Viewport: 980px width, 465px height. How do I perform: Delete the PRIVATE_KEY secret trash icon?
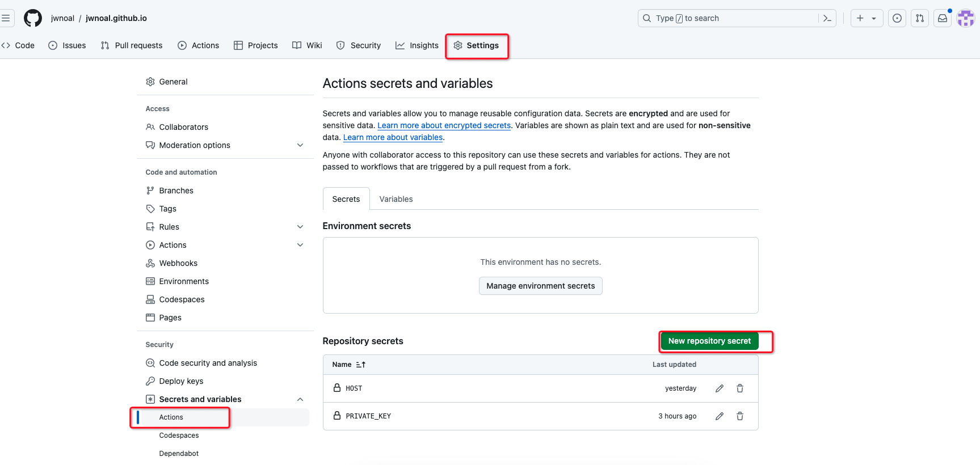[740, 416]
